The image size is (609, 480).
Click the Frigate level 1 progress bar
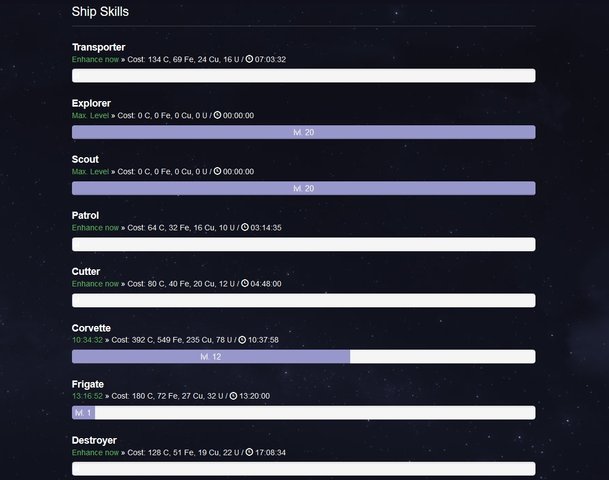83,413
